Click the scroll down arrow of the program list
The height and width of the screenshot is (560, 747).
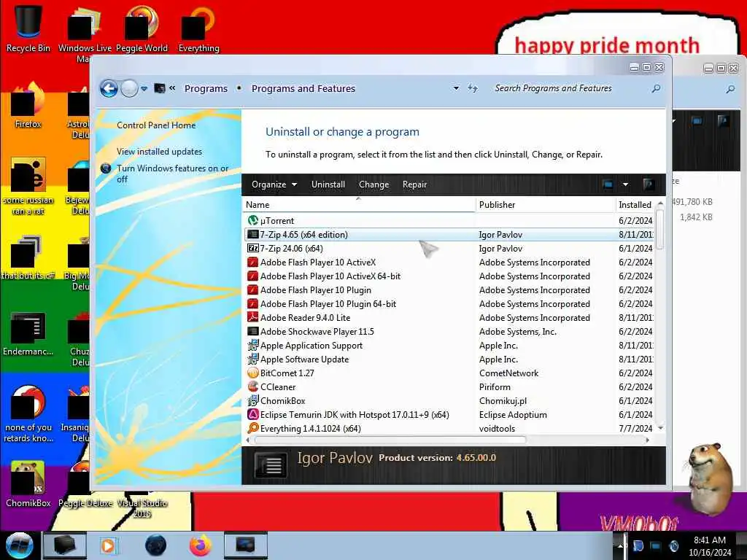point(659,428)
